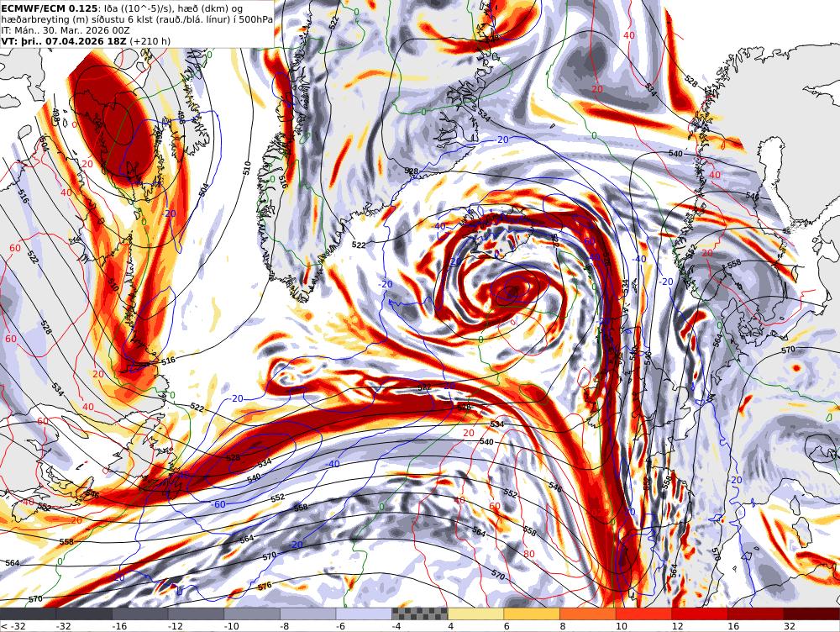Click the red '80' height change label
840x632 pixels.
point(528,554)
